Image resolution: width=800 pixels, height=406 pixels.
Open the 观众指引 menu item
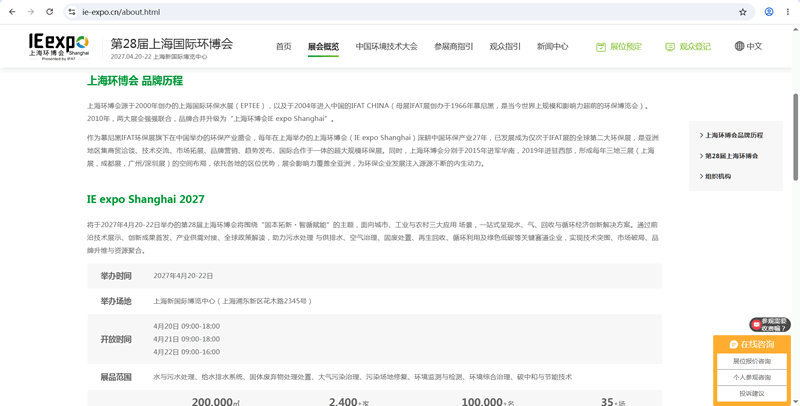505,46
